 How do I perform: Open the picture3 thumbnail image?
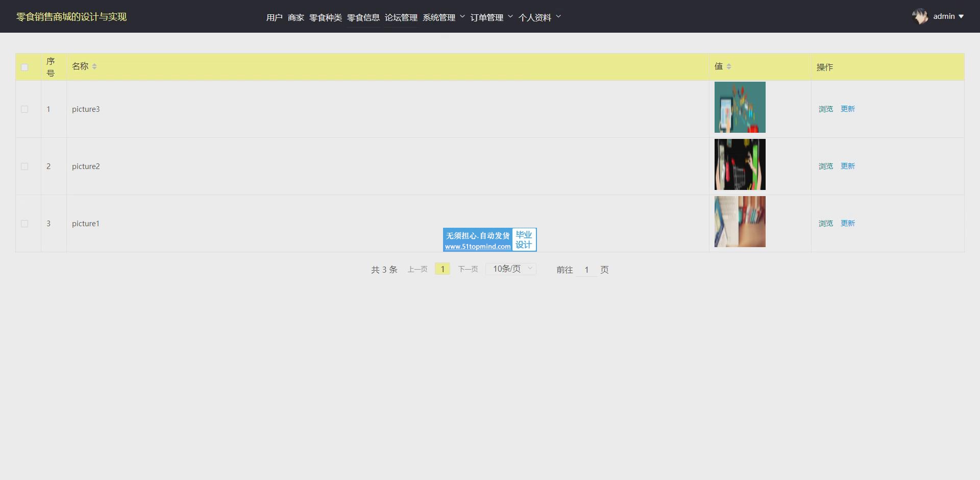pos(740,107)
